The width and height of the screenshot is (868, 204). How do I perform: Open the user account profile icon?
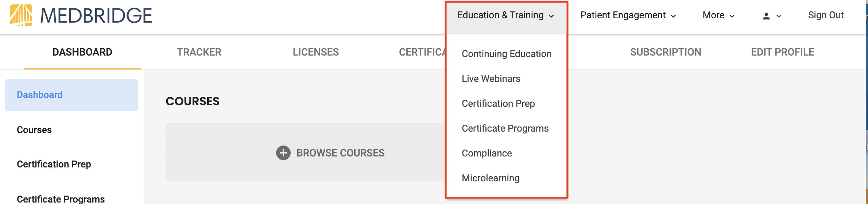coord(766,16)
